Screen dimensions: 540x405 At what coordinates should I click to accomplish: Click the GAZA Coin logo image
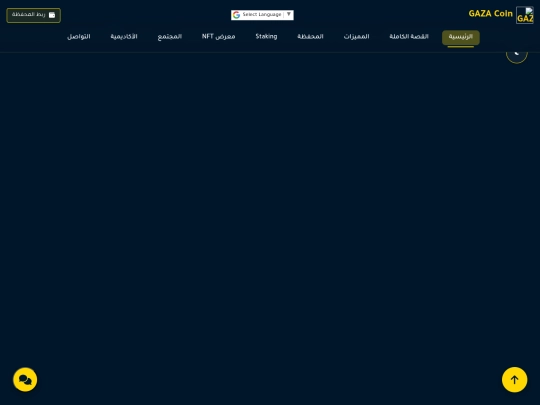click(x=525, y=15)
